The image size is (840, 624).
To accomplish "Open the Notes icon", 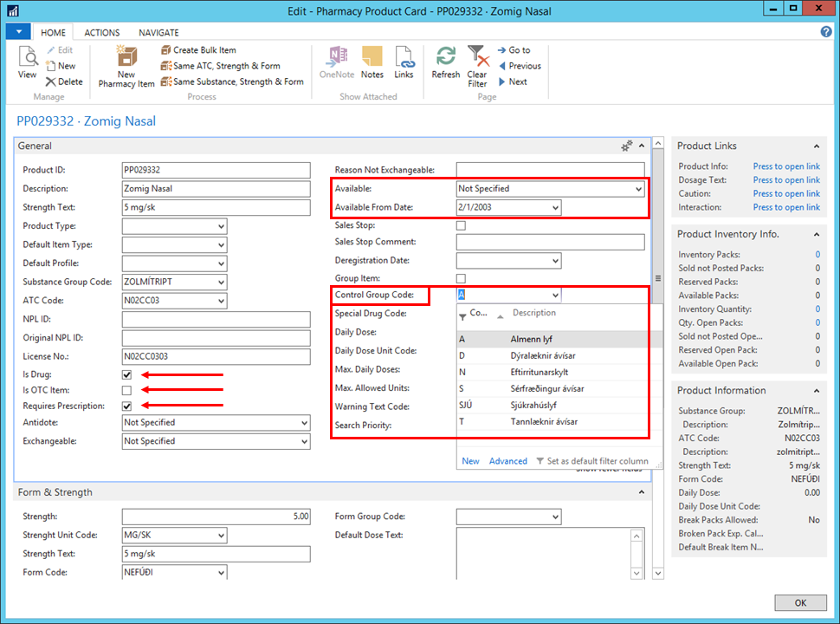I will (372, 58).
